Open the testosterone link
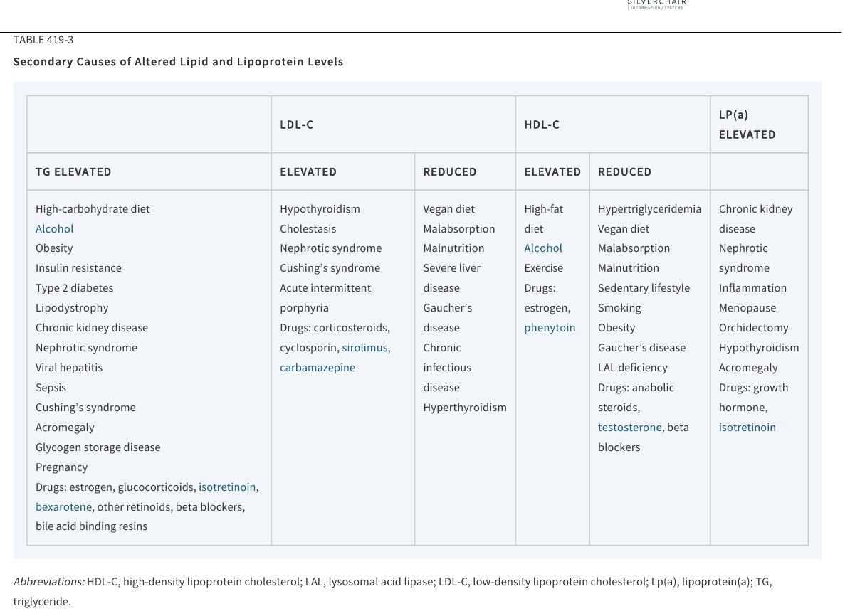 [x=629, y=428]
